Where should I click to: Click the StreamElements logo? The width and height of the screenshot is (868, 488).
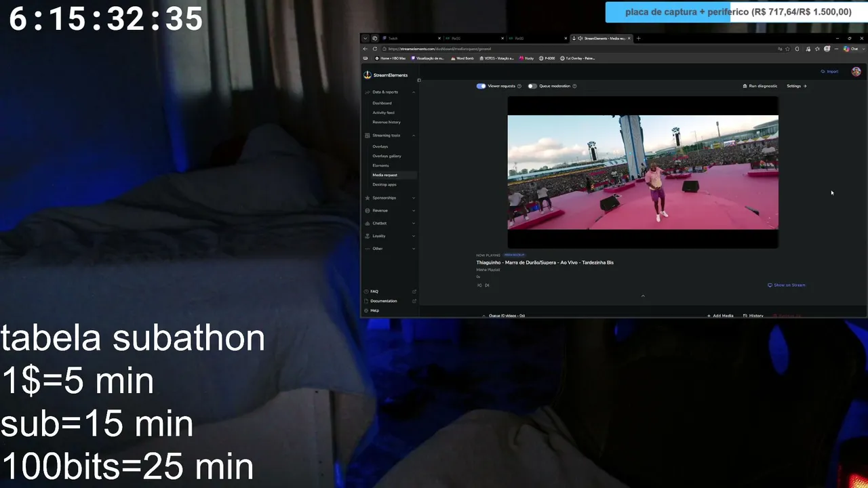[386, 75]
